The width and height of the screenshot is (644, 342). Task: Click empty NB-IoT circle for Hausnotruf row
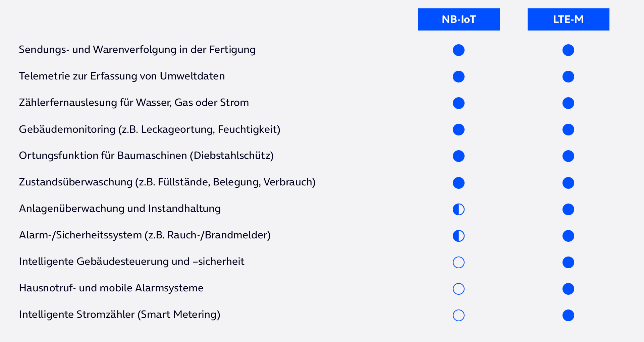pos(459,289)
